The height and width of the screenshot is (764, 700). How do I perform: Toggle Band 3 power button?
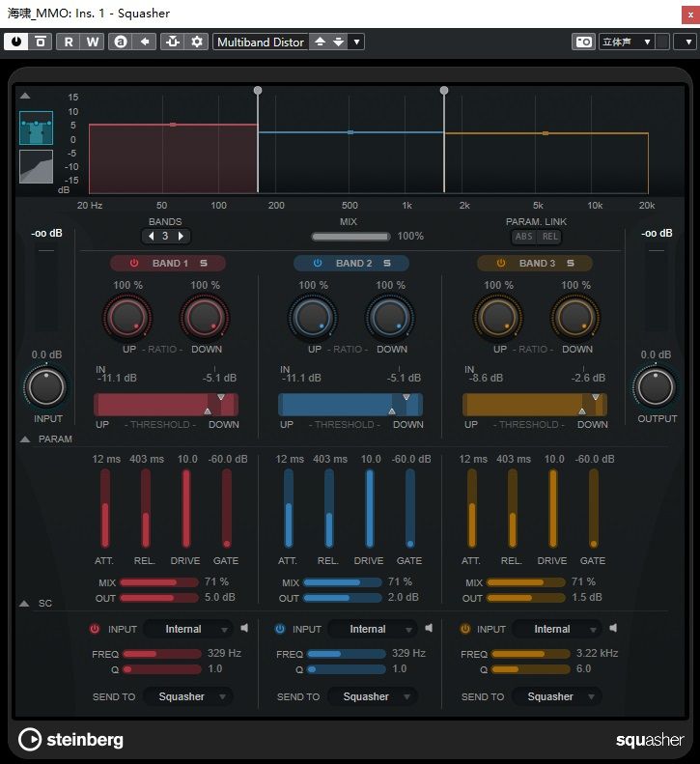(x=501, y=263)
